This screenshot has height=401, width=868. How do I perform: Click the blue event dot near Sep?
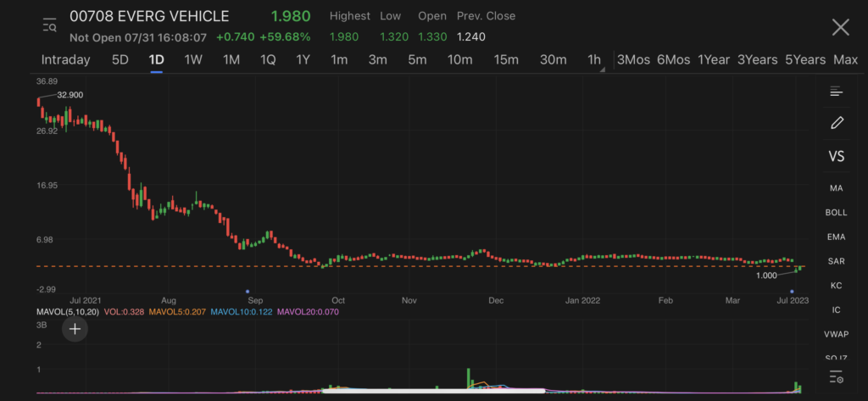(248, 292)
